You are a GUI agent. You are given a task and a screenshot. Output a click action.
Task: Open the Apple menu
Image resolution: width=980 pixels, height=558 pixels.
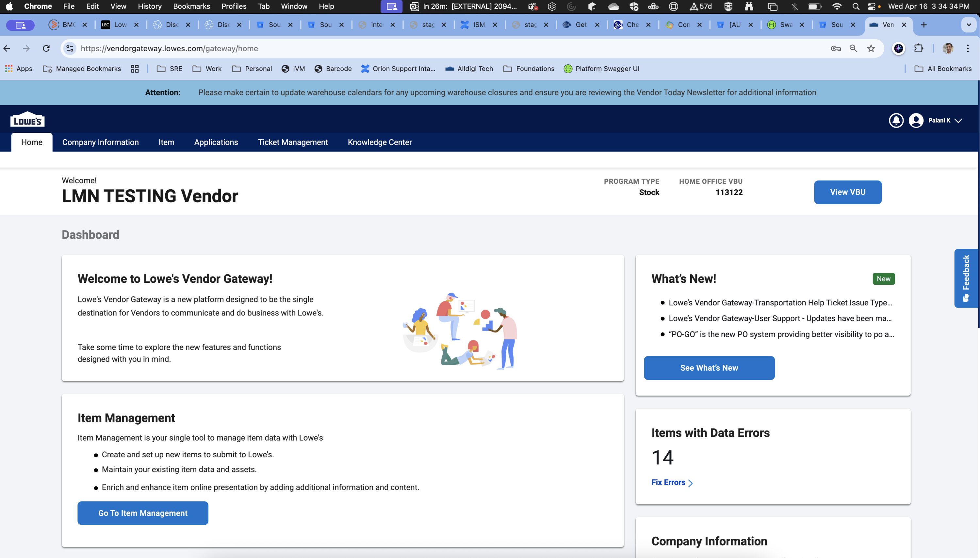pos(9,6)
